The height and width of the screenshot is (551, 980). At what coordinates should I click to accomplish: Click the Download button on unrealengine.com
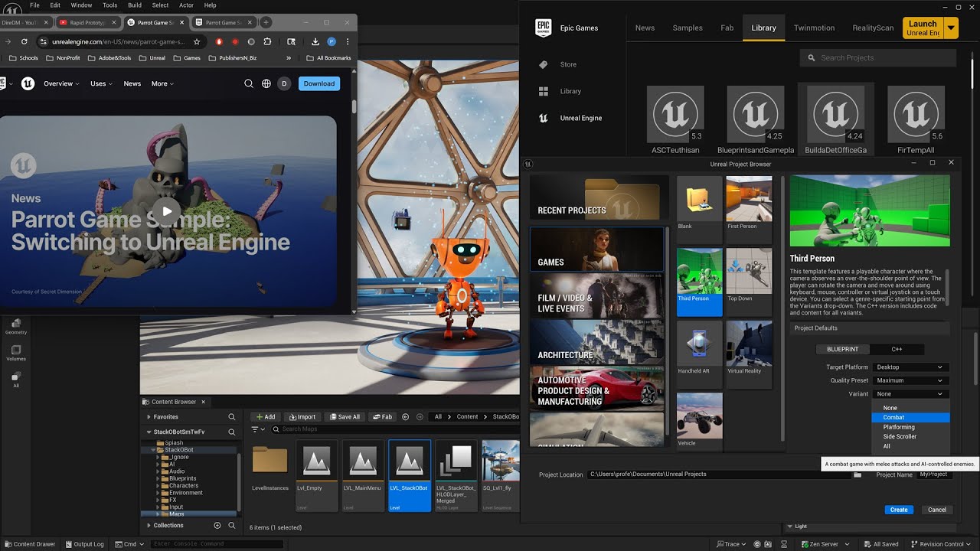point(319,83)
